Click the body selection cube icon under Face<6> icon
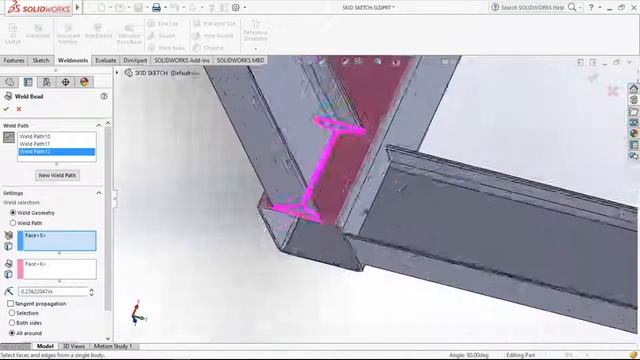This screenshot has height=360, width=640. click(x=9, y=274)
